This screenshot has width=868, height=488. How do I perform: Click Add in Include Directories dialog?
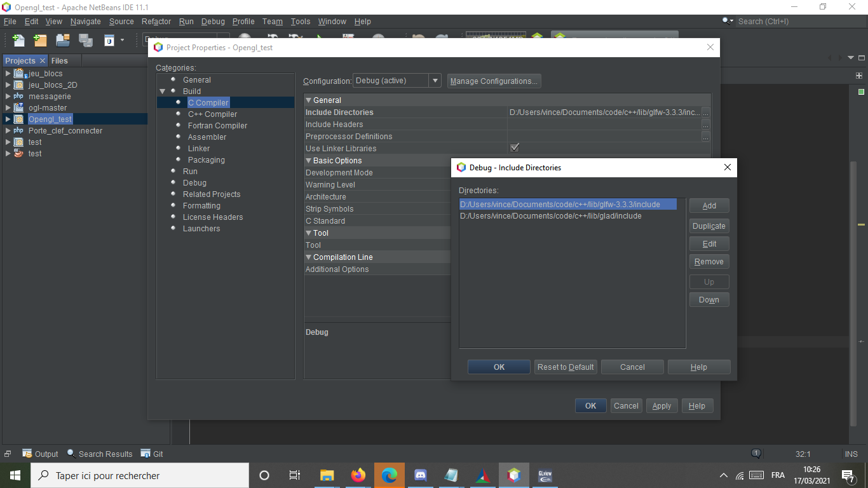pos(709,206)
